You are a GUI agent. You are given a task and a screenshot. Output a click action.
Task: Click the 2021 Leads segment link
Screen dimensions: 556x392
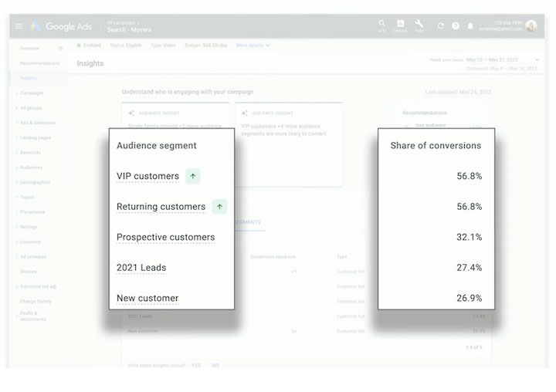tap(141, 268)
